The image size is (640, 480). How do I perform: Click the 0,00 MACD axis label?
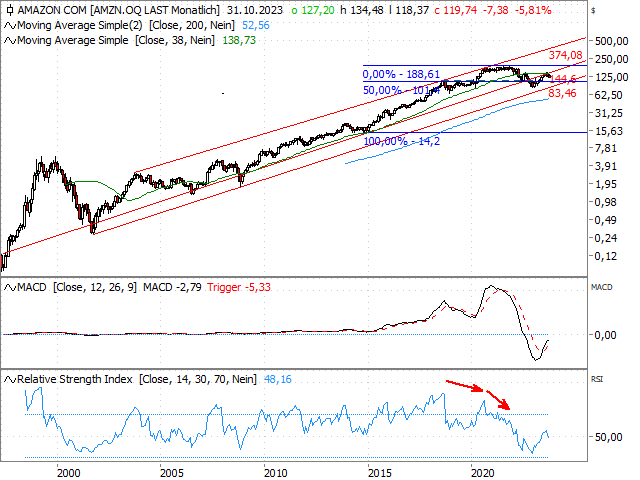606,336
